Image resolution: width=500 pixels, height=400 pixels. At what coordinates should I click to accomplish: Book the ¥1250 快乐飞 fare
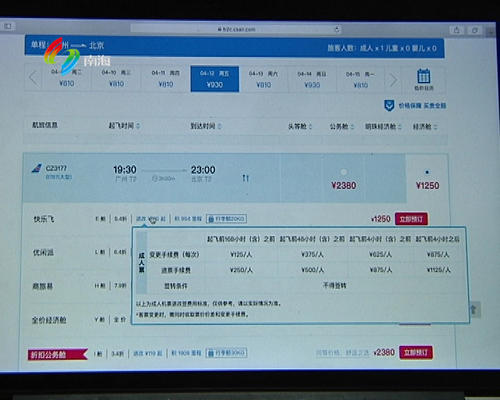[411, 219]
